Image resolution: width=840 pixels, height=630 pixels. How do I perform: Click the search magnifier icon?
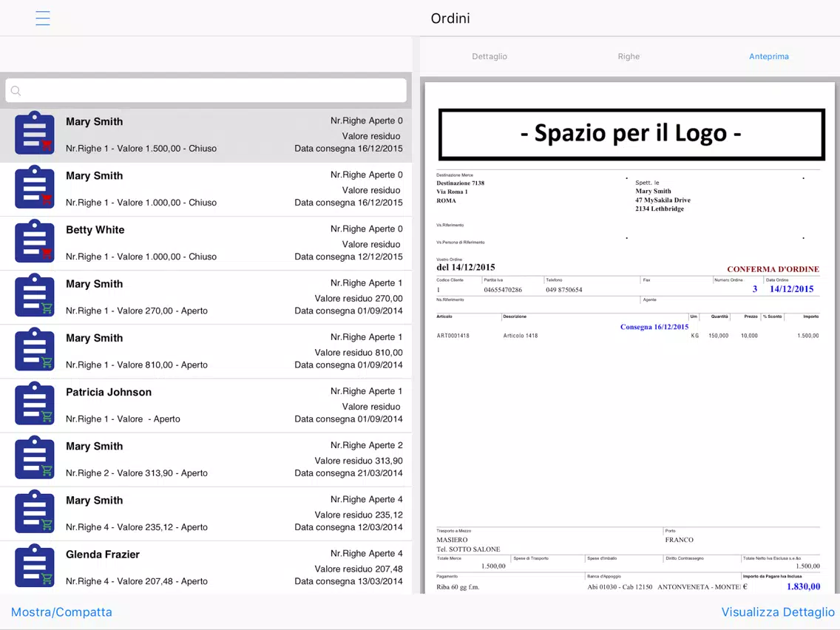(16, 90)
